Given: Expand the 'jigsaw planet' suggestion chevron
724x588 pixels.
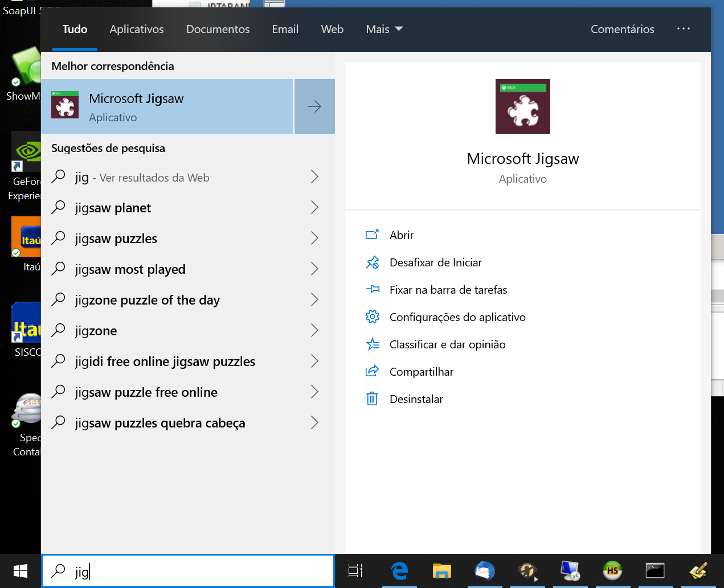Looking at the screenshot, I should point(314,208).
